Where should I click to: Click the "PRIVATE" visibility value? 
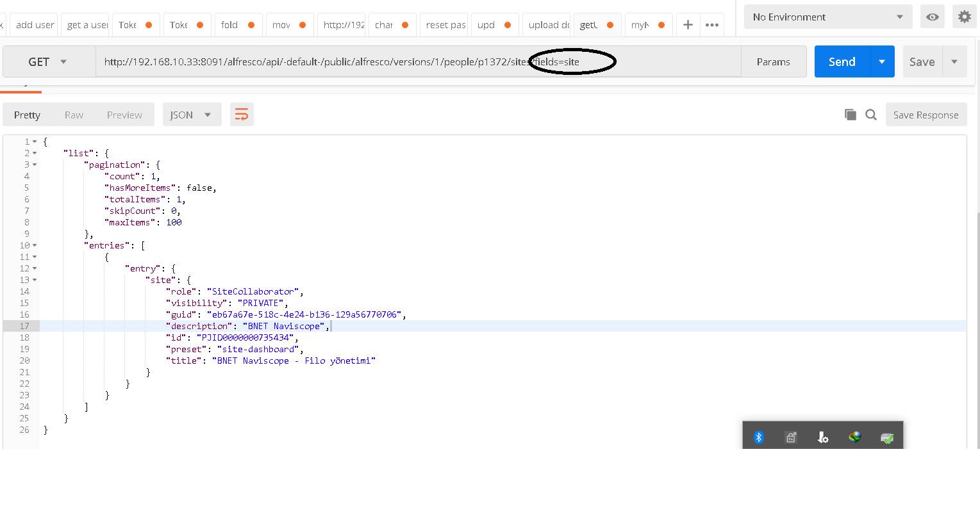click(x=260, y=303)
